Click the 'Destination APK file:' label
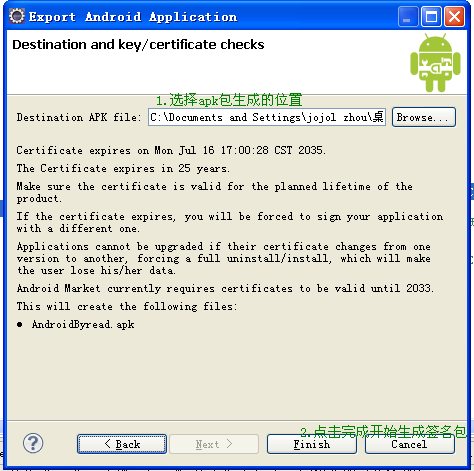Image resolution: width=474 pixels, height=471 pixels. click(x=79, y=117)
